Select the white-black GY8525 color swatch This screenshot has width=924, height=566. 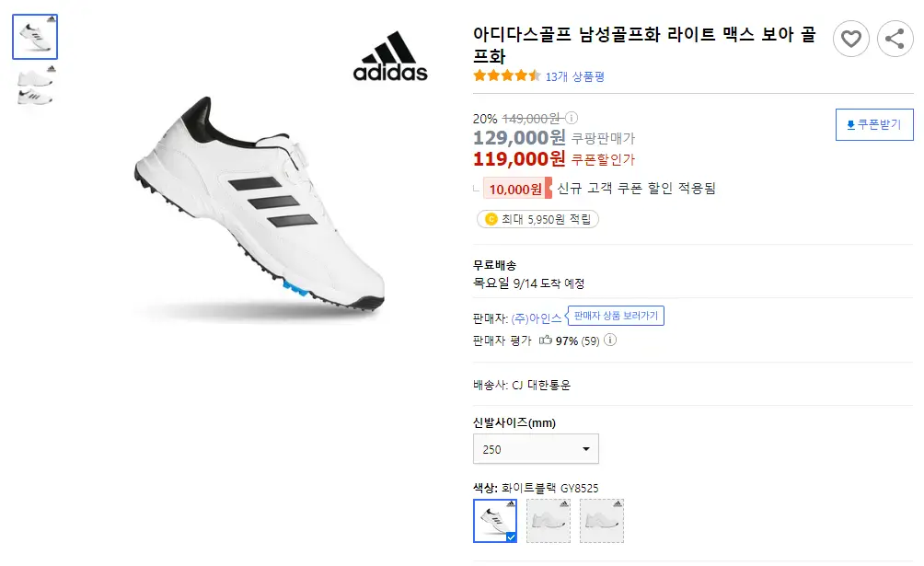[495, 521]
